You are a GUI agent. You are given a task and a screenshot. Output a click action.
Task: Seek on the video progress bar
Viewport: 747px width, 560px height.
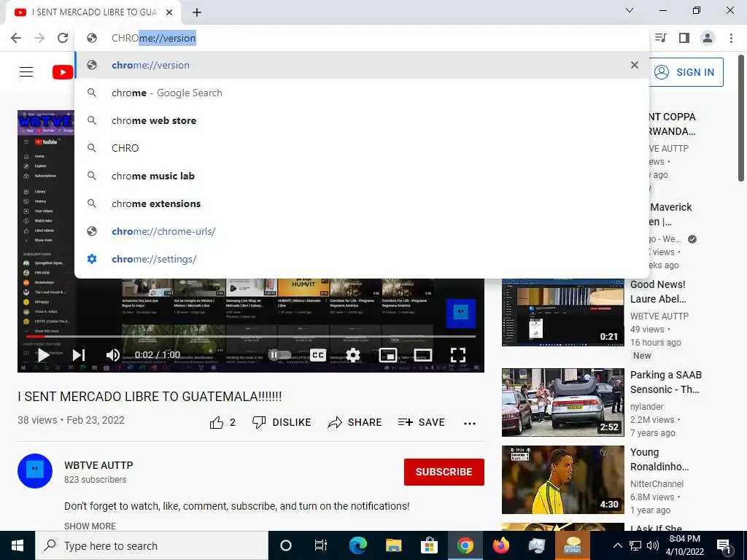[x=251, y=336]
